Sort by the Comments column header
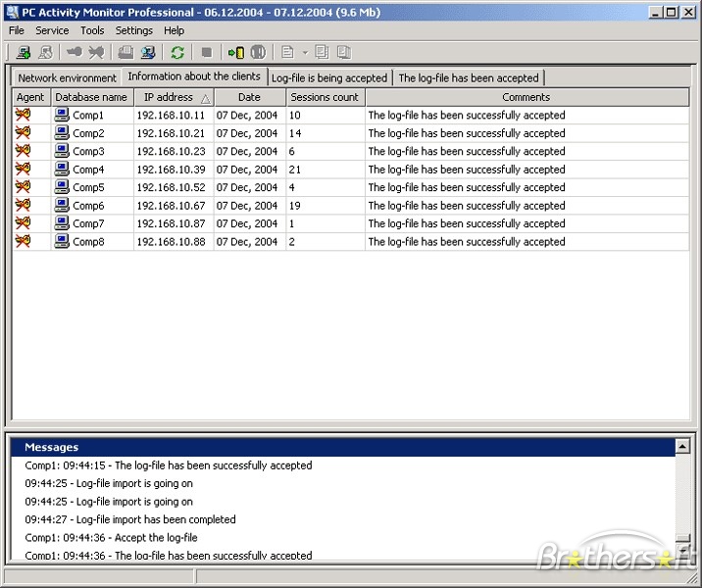Image resolution: width=702 pixels, height=588 pixels. click(x=526, y=97)
